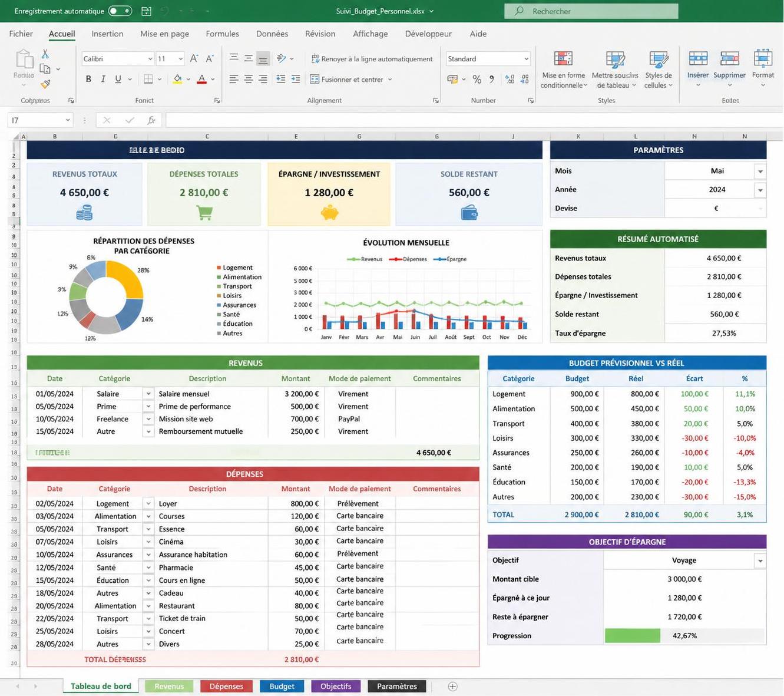The image size is (784, 696).
Task: Increase the cell indent
Action: click(x=296, y=79)
